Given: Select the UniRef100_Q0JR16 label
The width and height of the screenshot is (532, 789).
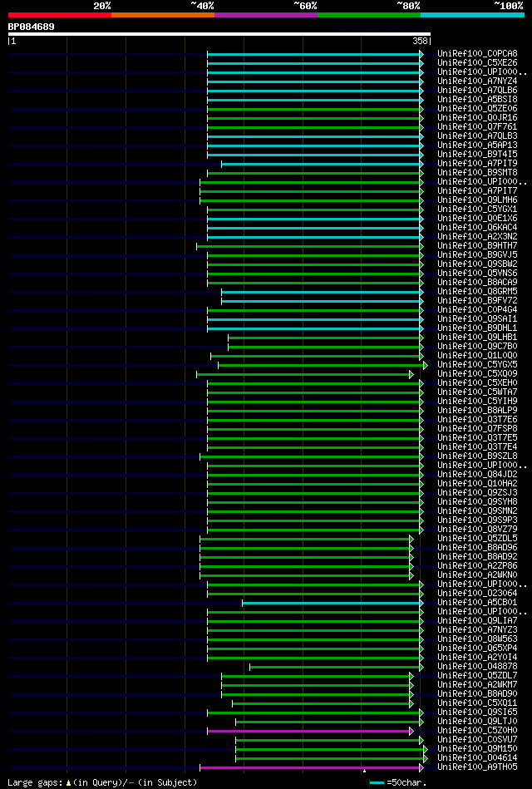Looking at the screenshot, I should 477,118.
